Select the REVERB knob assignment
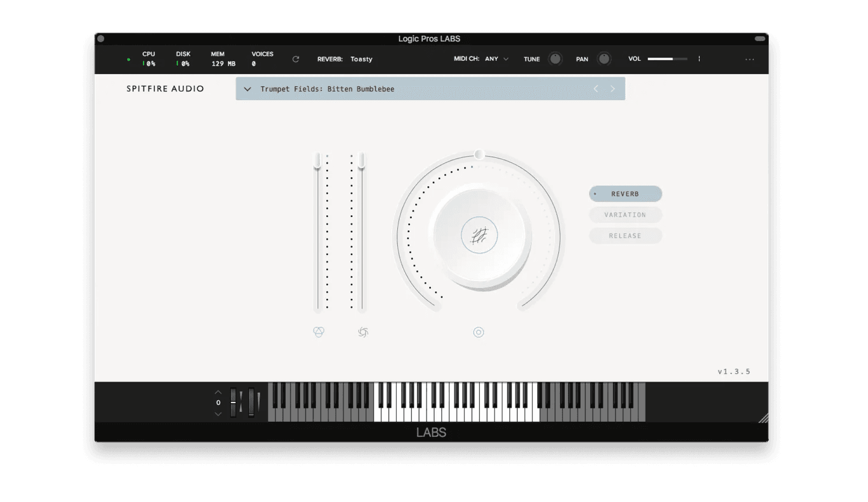Viewport: 868px width, 502px height. tap(626, 194)
